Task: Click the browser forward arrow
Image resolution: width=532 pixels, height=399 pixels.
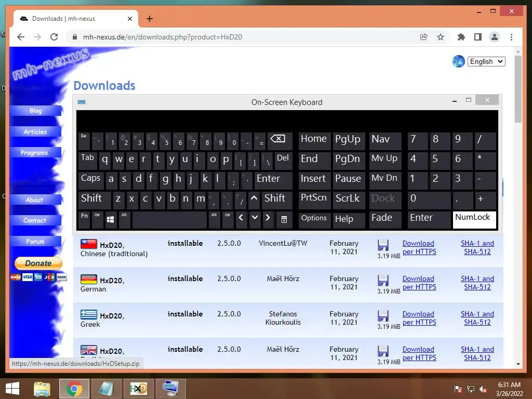Action: (37, 37)
